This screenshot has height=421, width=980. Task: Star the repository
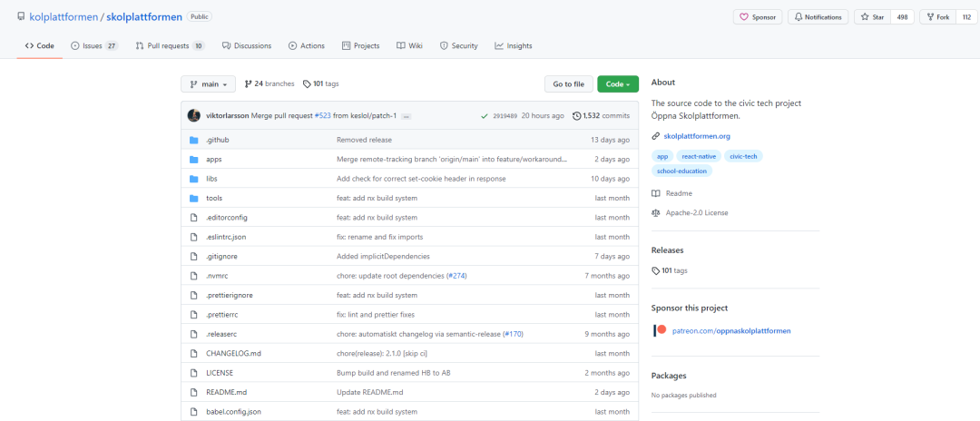pos(873,17)
